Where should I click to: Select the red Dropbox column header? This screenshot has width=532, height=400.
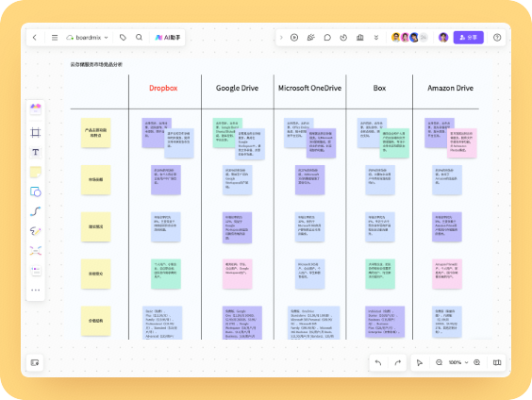pos(163,89)
